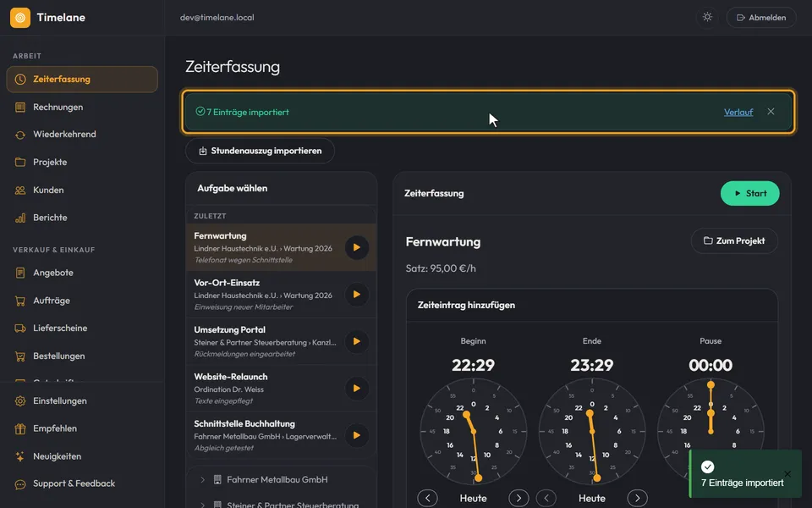The height and width of the screenshot is (508, 812).
Task: Select the Schnittstelle Buchhaltung task title
Action: [244, 424]
